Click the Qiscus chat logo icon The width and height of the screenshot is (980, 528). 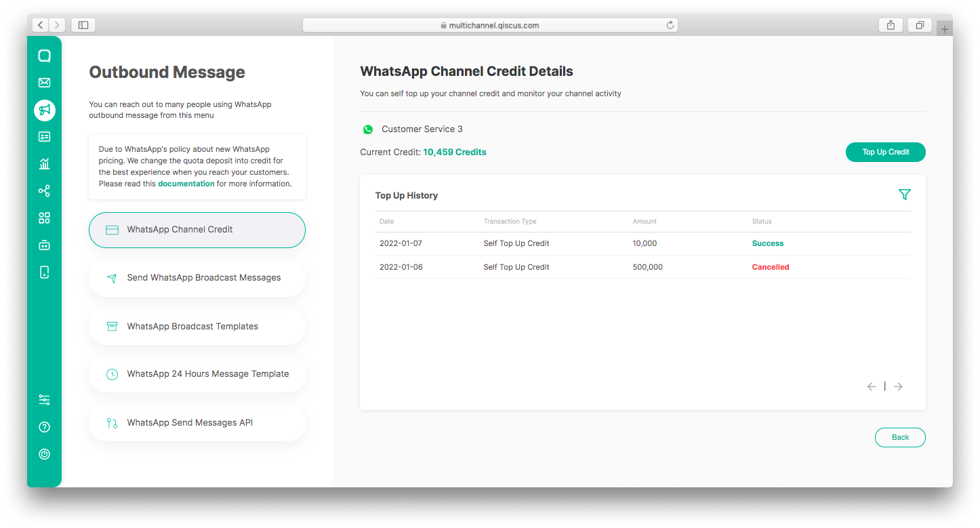coord(44,56)
